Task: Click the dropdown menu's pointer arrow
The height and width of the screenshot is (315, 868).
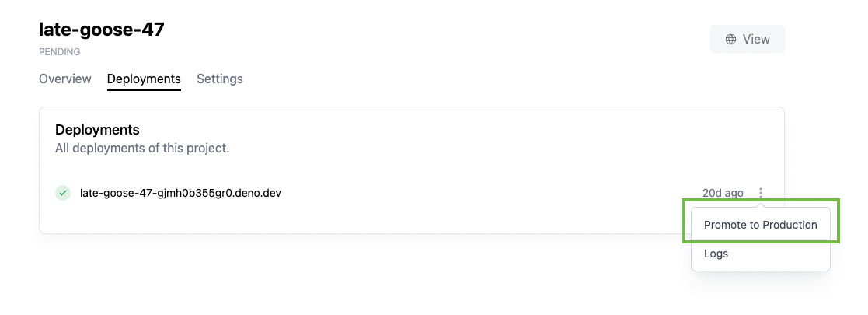Action: (x=761, y=205)
